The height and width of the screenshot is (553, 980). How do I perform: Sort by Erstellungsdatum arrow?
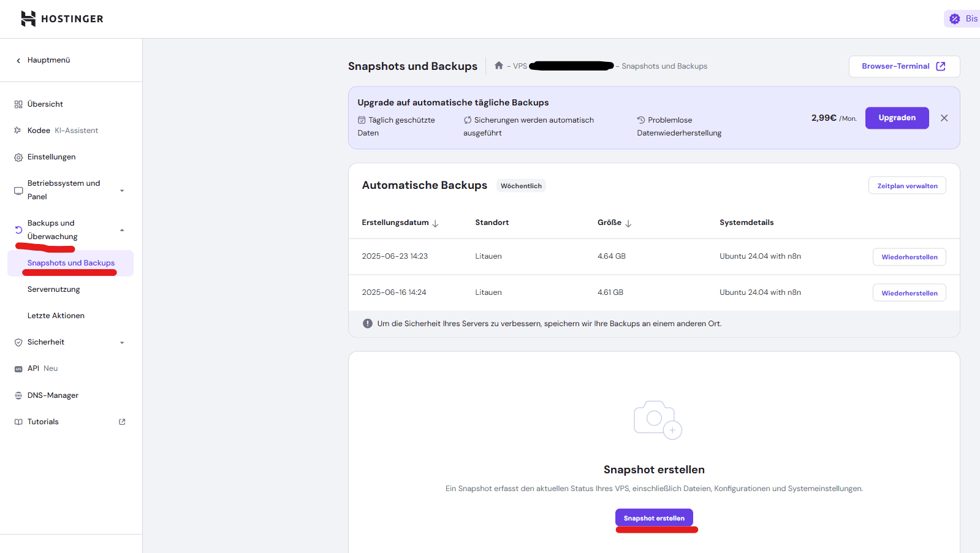435,223
